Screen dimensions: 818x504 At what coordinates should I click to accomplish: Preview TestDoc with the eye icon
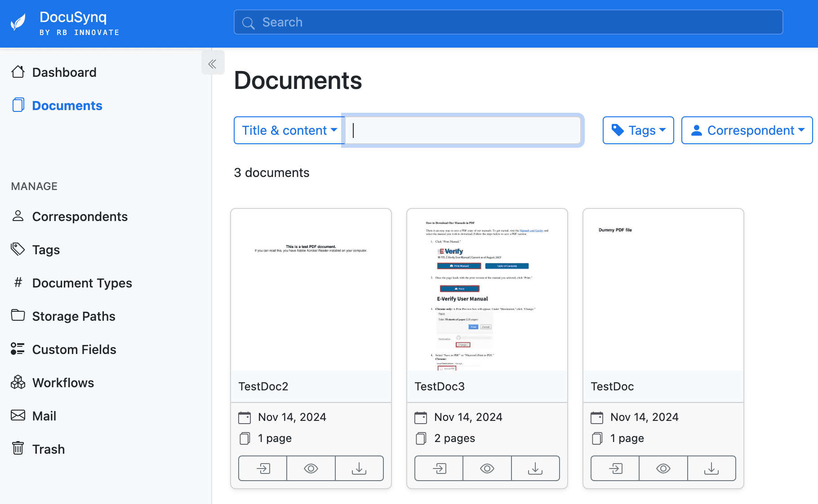tap(663, 469)
